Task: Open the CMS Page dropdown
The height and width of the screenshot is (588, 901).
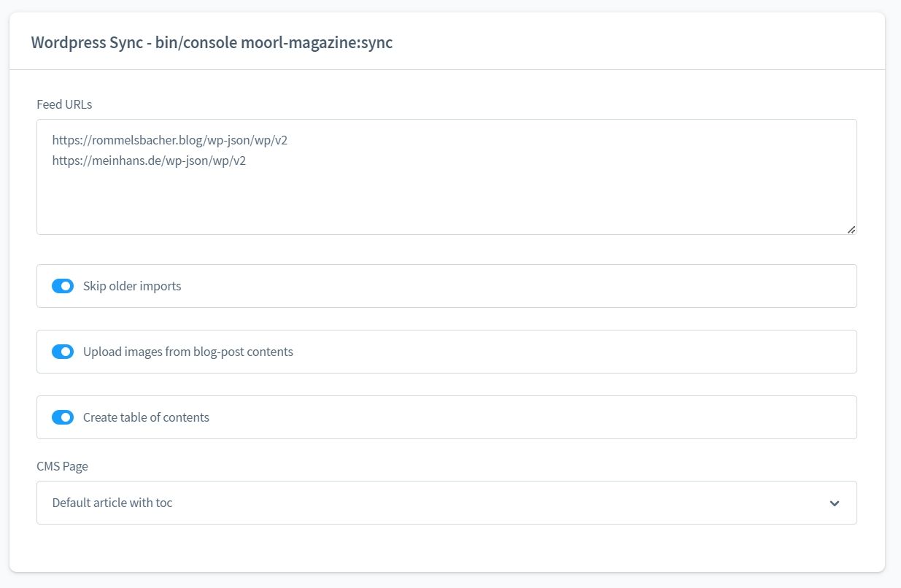Action: pos(446,503)
